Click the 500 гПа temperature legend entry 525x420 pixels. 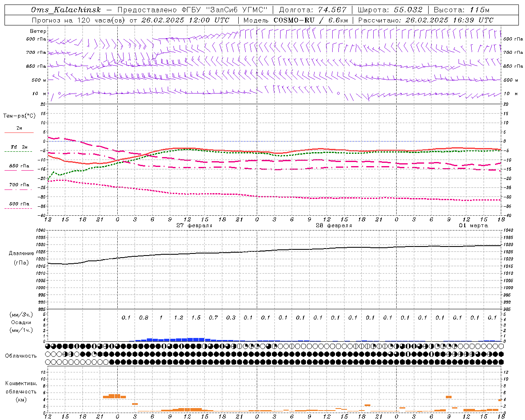(19, 204)
